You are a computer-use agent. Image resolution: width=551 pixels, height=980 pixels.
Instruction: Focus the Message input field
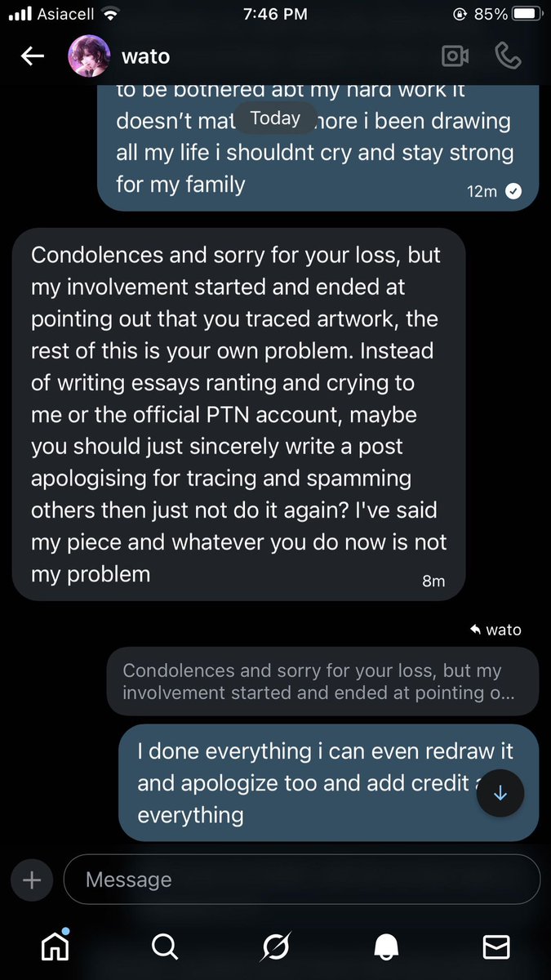[302, 880]
